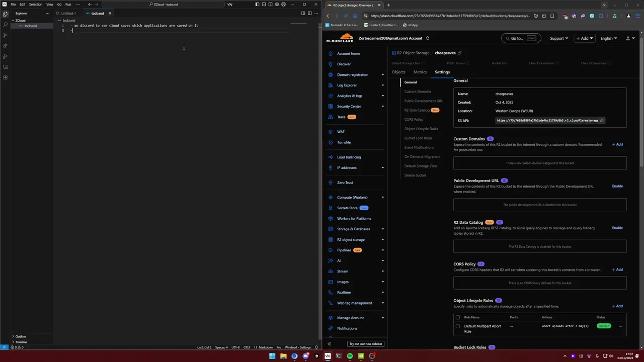Image resolution: width=644 pixels, height=362 pixels.
Task: Switch to the Objects tab
Action: coord(398,72)
